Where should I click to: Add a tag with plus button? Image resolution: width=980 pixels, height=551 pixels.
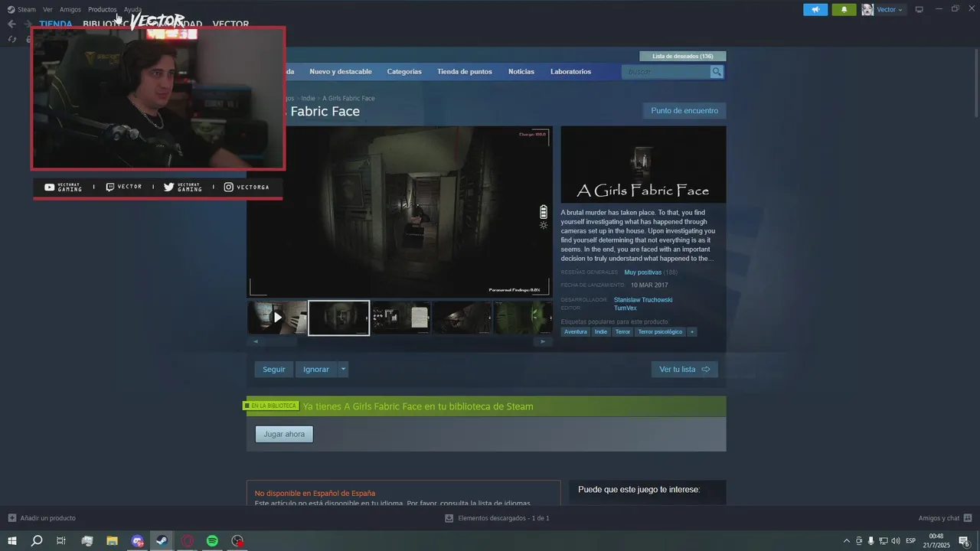(692, 332)
